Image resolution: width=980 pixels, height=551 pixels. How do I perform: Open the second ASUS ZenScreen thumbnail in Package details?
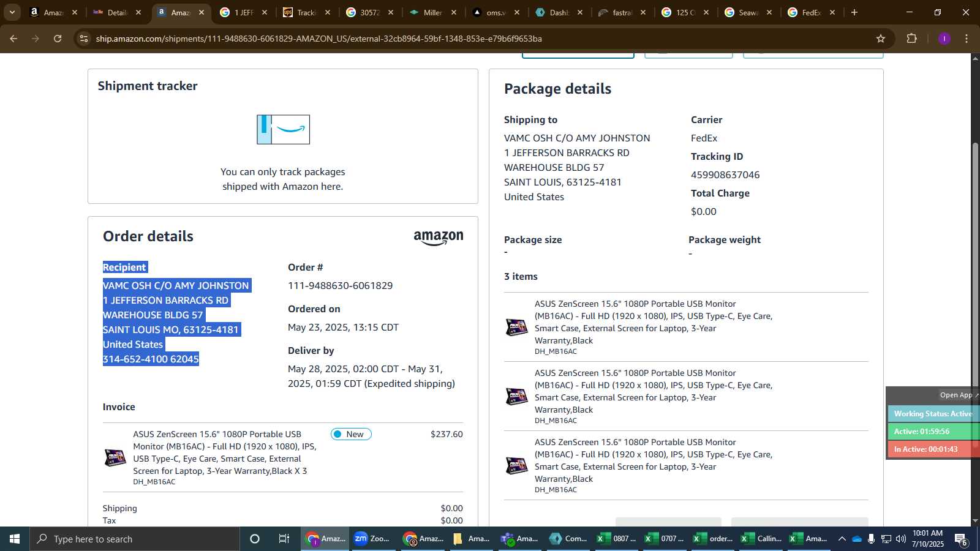516,396
